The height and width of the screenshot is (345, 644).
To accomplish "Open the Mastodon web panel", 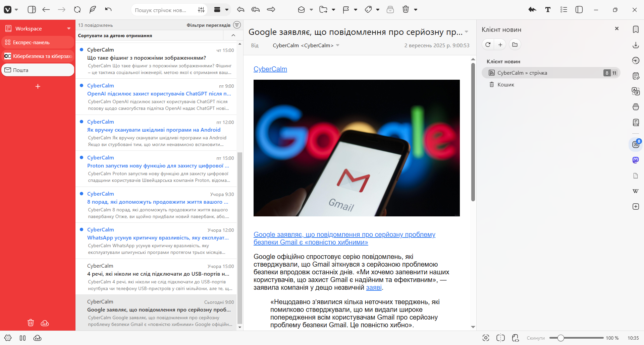I will pyautogui.click(x=636, y=160).
